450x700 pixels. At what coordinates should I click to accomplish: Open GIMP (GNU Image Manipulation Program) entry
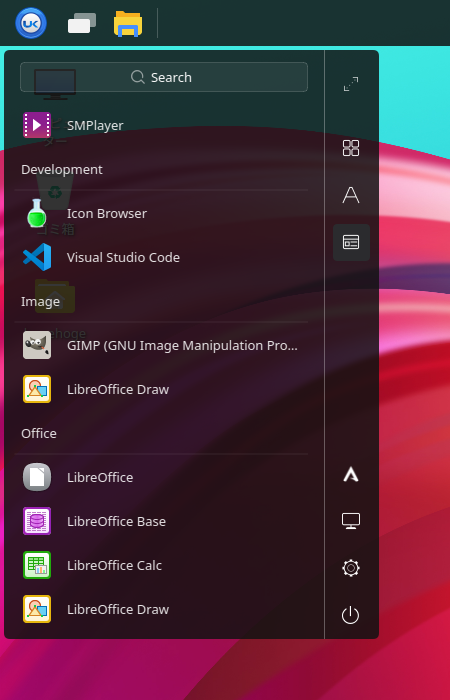click(161, 346)
